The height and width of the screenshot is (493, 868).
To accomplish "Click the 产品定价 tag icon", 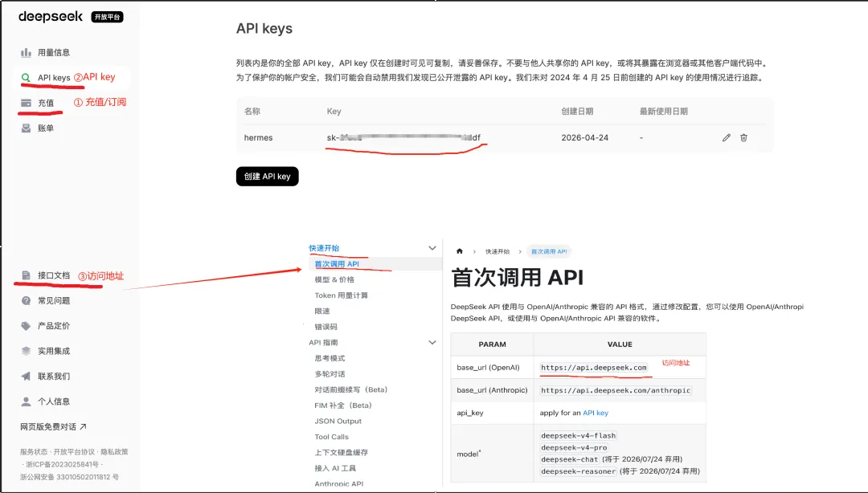I will click(26, 326).
